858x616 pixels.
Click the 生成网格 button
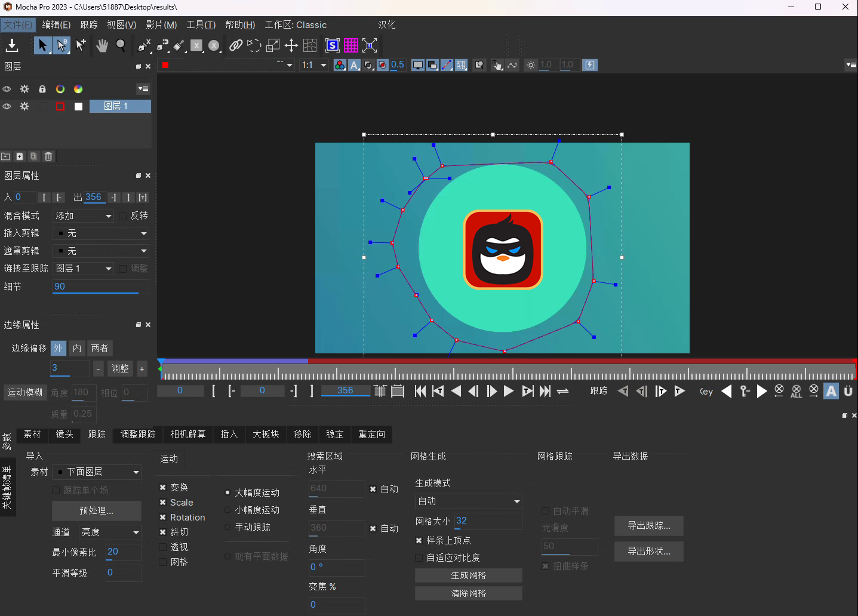469,575
